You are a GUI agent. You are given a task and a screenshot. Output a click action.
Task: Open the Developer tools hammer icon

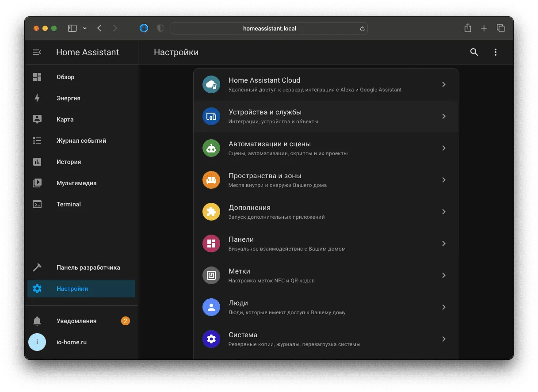pos(37,267)
